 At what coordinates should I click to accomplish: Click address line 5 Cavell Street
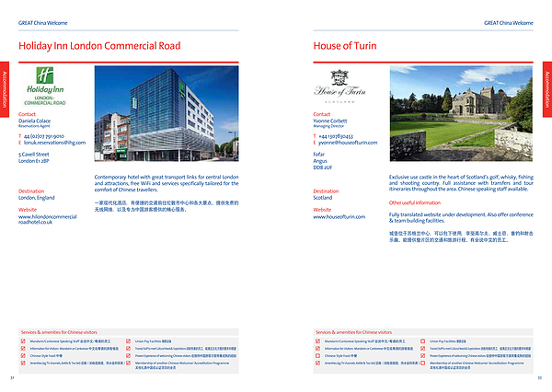34,155
